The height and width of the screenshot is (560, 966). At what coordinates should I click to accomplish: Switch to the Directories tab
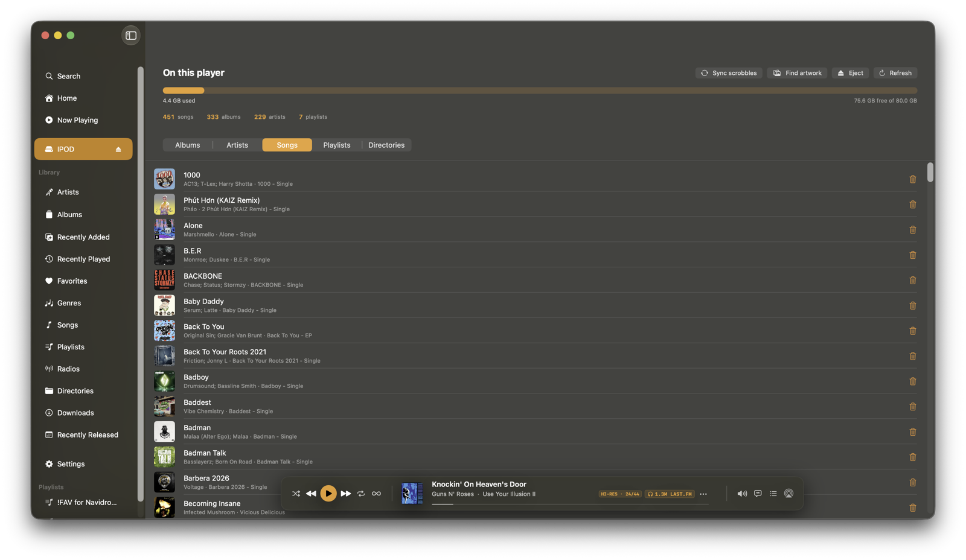click(x=386, y=145)
